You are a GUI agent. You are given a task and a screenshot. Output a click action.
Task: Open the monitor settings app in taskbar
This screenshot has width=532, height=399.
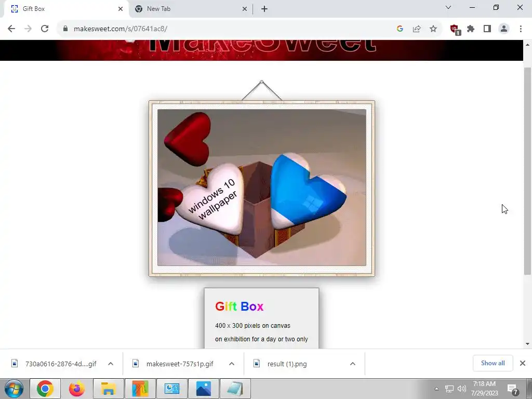click(x=172, y=389)
